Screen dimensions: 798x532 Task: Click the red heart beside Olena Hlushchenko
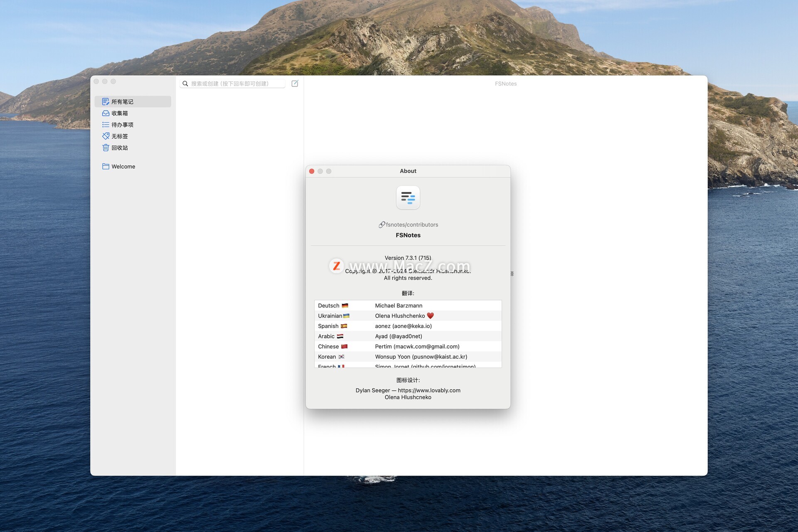point(430,316)
